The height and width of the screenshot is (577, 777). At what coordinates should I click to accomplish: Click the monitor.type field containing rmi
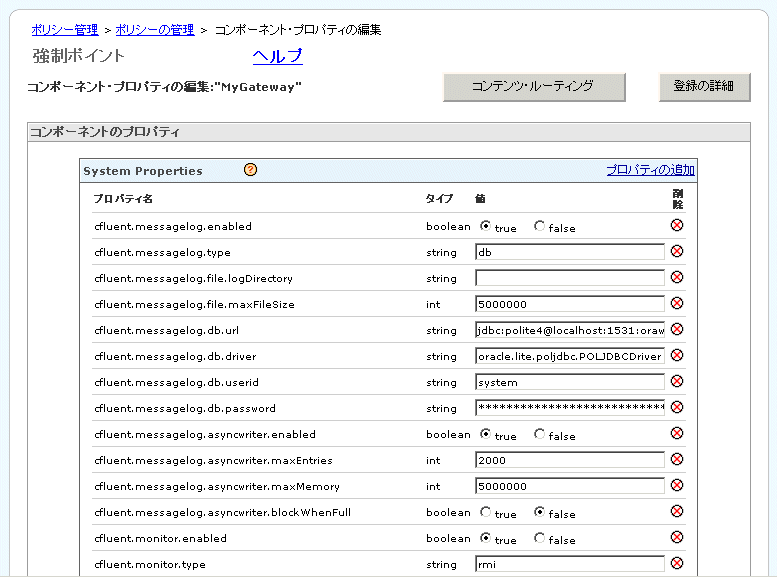tap(570, 564)
